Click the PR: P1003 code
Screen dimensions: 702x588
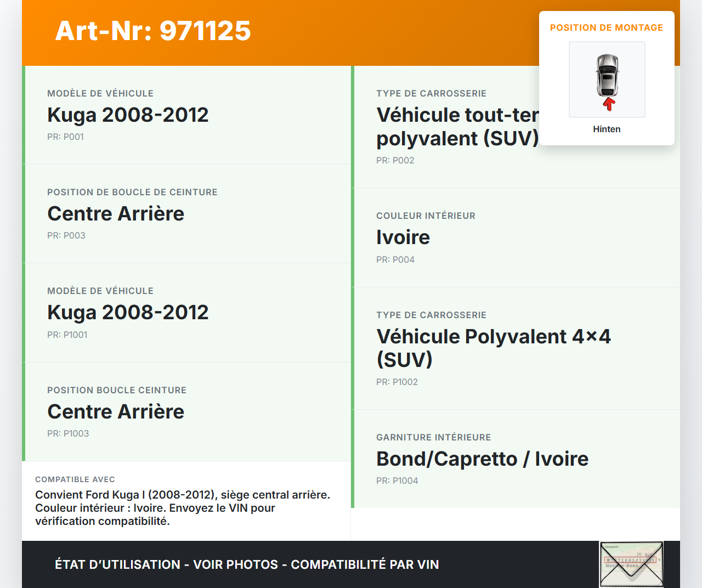[68, 433]
